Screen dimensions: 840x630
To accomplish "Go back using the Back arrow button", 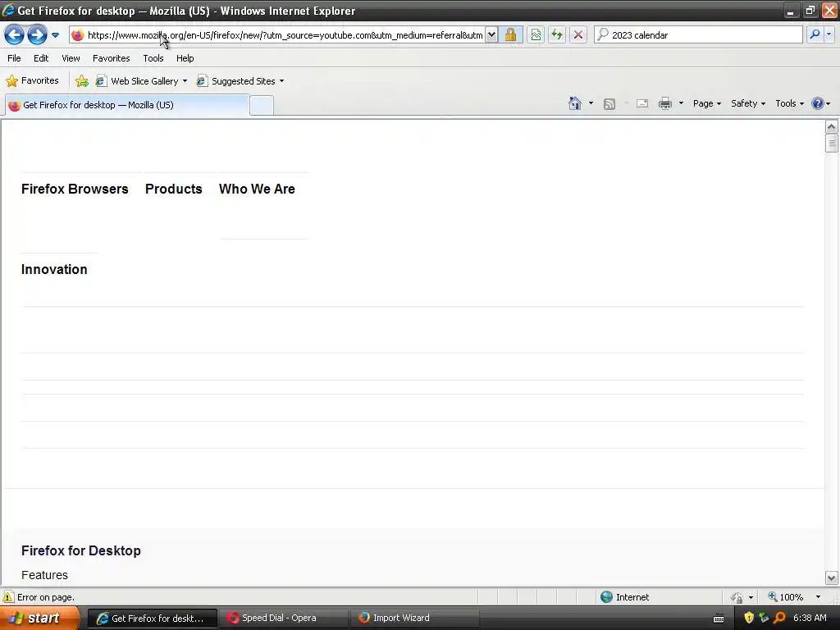I will click(x=15, y=35).
